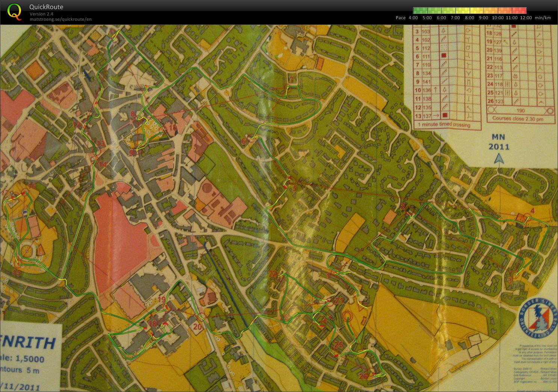Select control description row 8 code 134
558x392 pixels.
pos(447,73)
